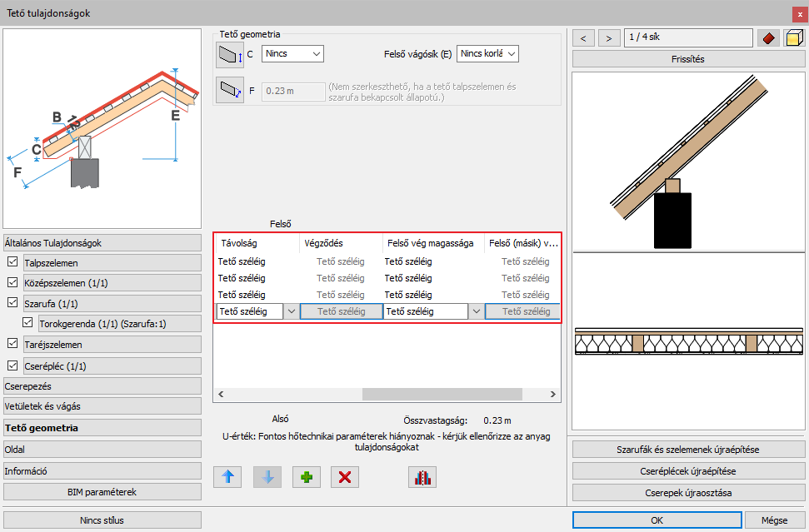The image size is (809, 532).
Task: Click the roof geometry diagram image
Action: (102, 129)
